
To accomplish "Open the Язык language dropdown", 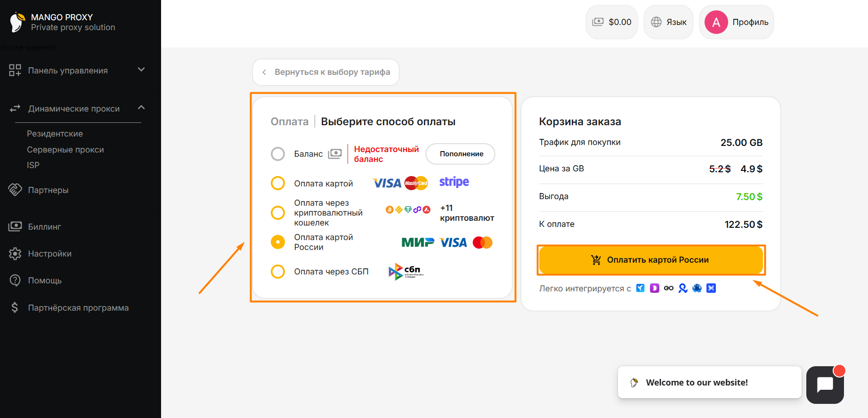I will 668,22.
